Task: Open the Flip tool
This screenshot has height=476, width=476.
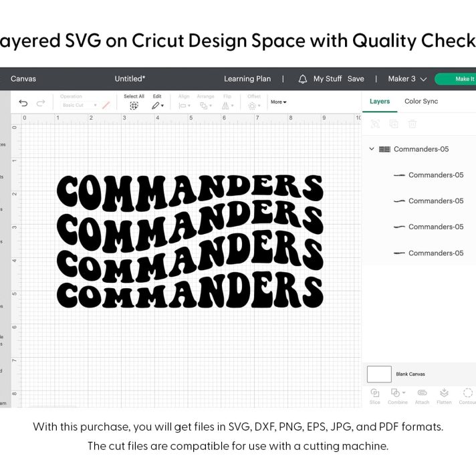Action: tap(227, 106)
